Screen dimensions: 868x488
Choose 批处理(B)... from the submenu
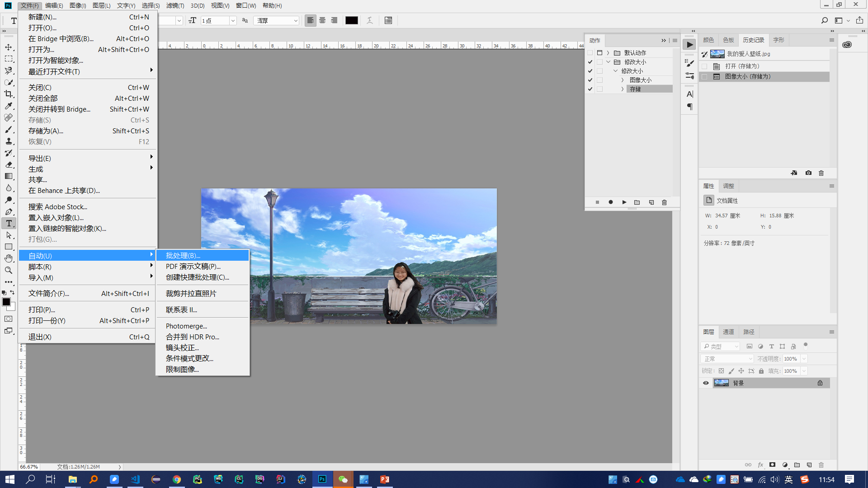[183, 256]
